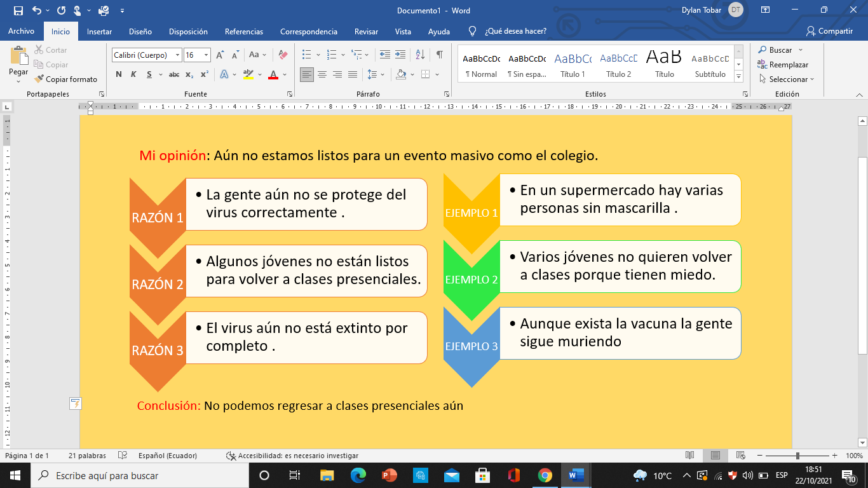868x488 pixels.
Task: Click the Cortar button
Action: click(51, 50)
